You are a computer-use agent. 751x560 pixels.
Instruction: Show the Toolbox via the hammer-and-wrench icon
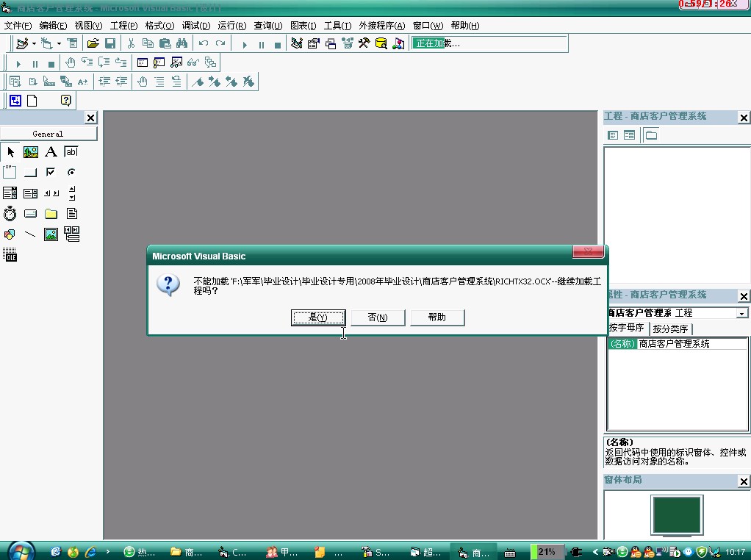pos(364,43)
